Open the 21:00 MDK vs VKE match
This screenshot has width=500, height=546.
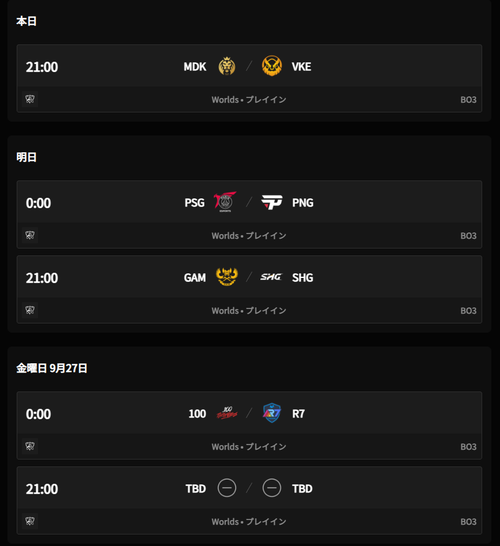point(249,78)
